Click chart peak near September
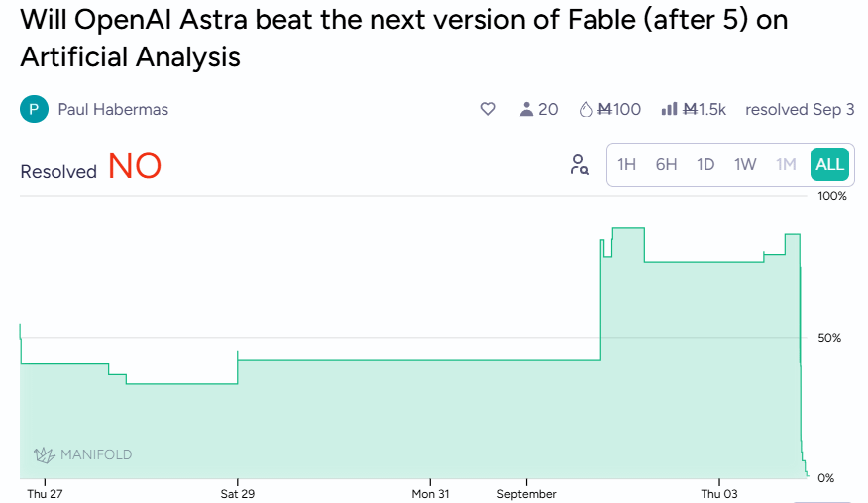The height and width of the screenshot is (503, 868). click(x=628, y=228)
